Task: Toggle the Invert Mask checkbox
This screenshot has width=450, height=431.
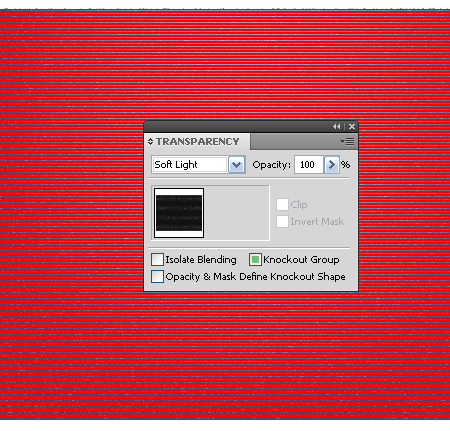Action: click(x=282, y=222)
